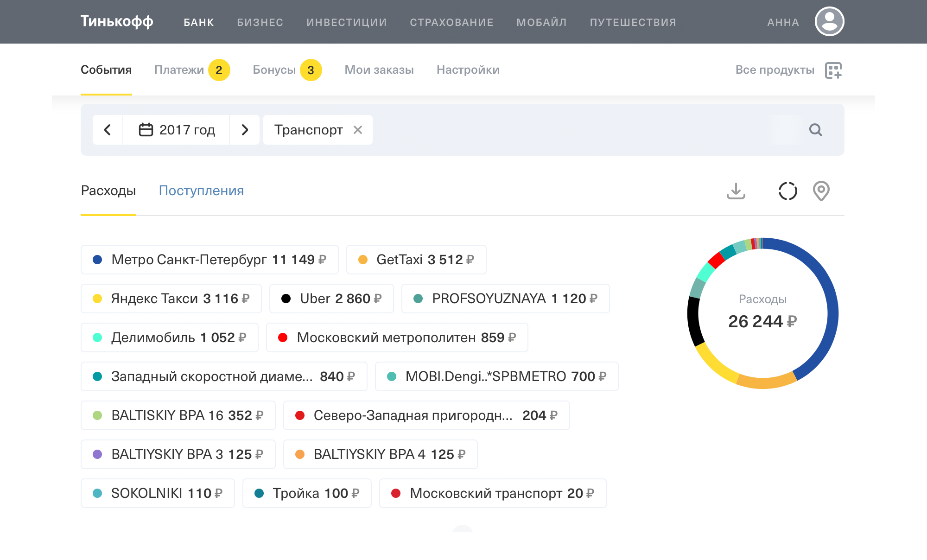Screen dimensions: 927x560
Task: Click the search magnifier icon
Action: (815, 130)
